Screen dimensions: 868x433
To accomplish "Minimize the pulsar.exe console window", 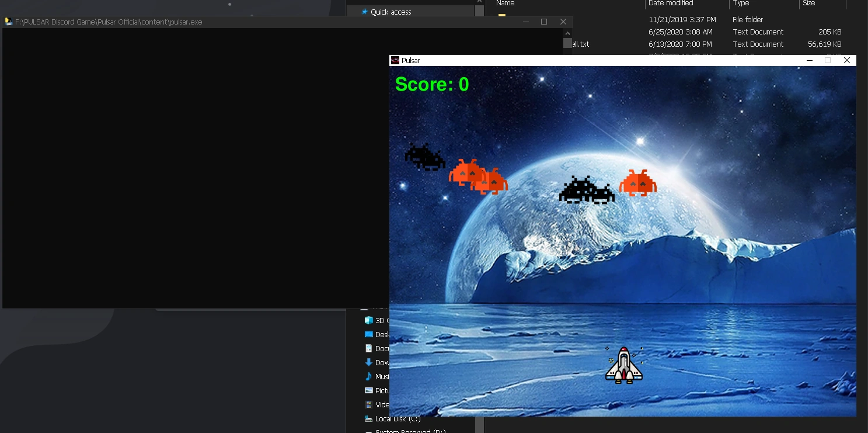I will tap(526, 22).
